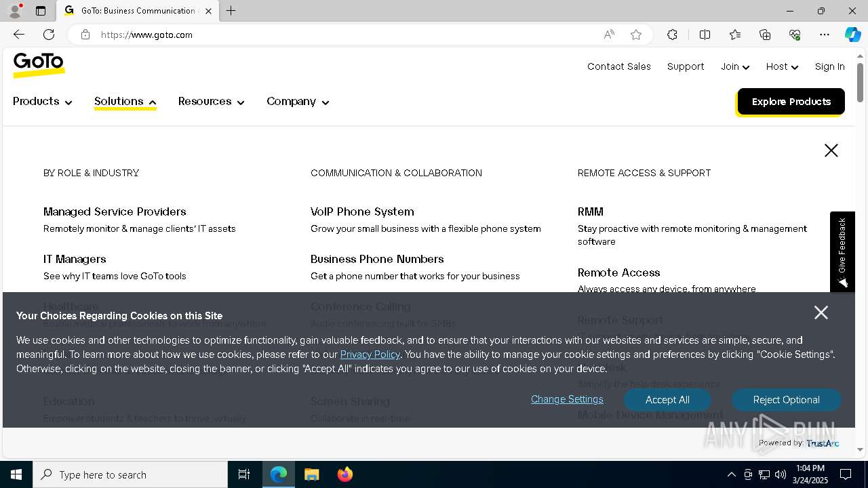Click the Windows search box
The image size is (868, 488).
coord(130,474)
